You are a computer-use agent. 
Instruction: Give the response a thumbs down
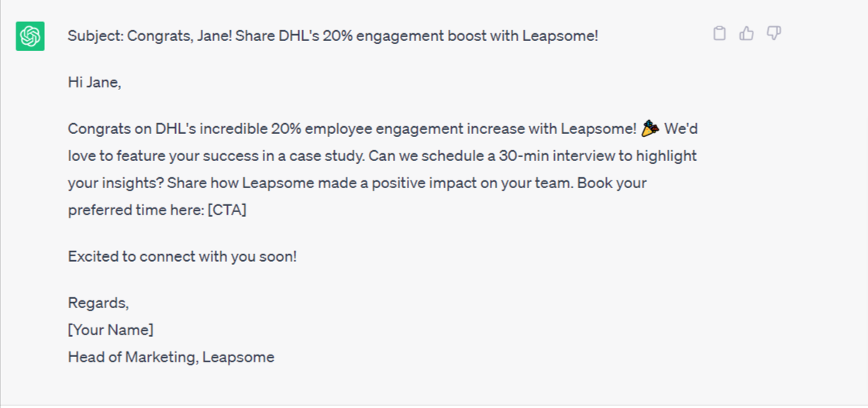pyautogui.click(x=773, y=34)
